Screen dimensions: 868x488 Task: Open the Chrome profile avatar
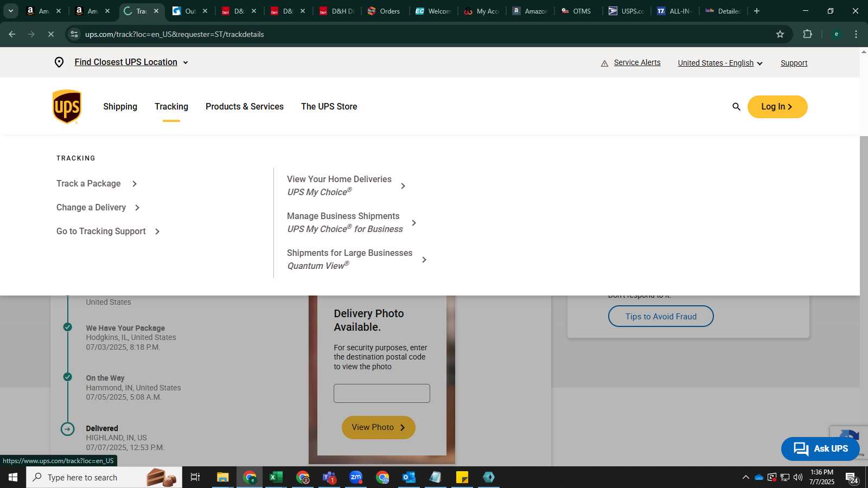836,34
